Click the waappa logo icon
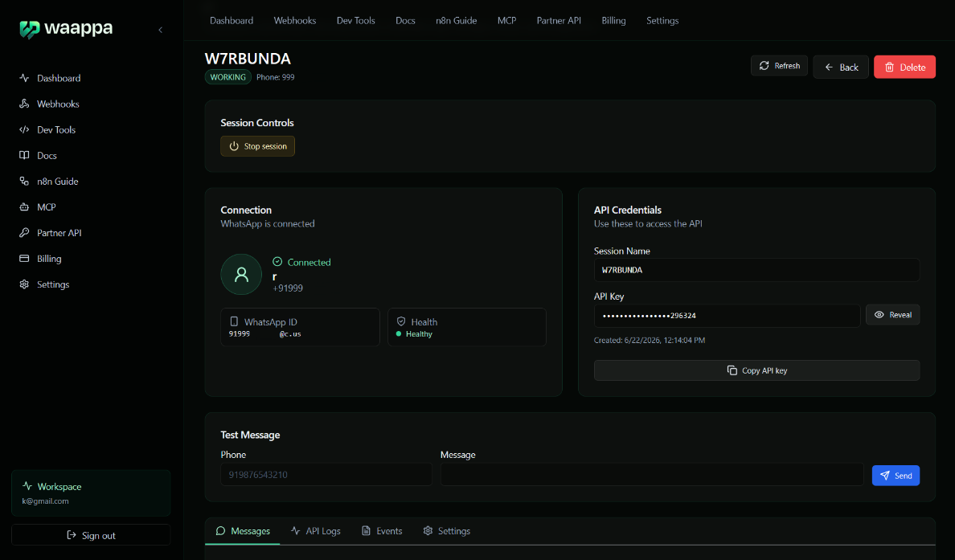This screenshot has height=560, width=955. [29, 29]
